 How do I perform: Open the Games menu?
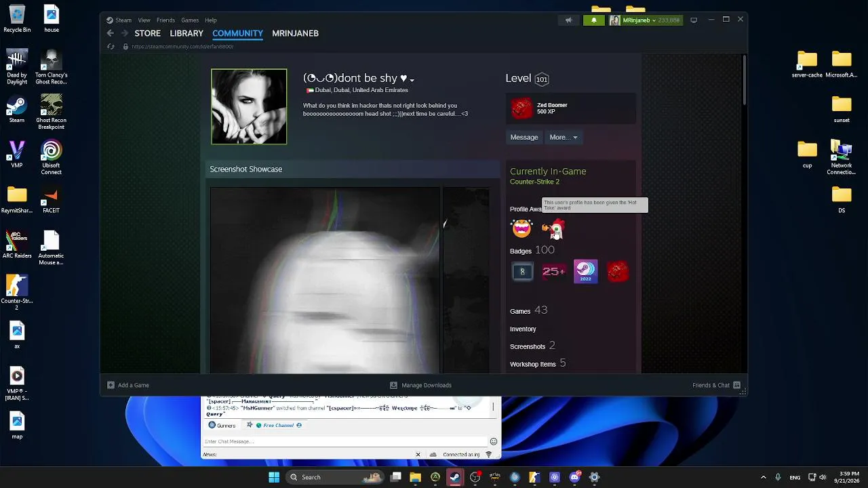click(190, 20)
